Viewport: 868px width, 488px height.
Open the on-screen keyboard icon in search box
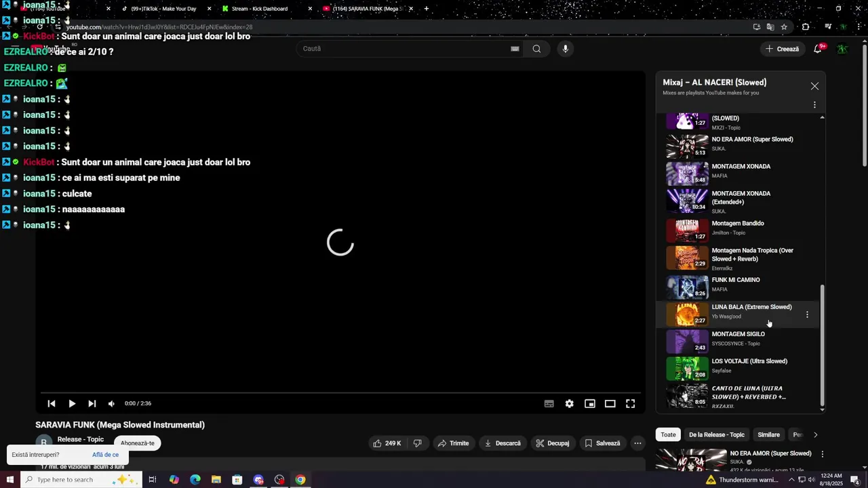tap(515, 49)
